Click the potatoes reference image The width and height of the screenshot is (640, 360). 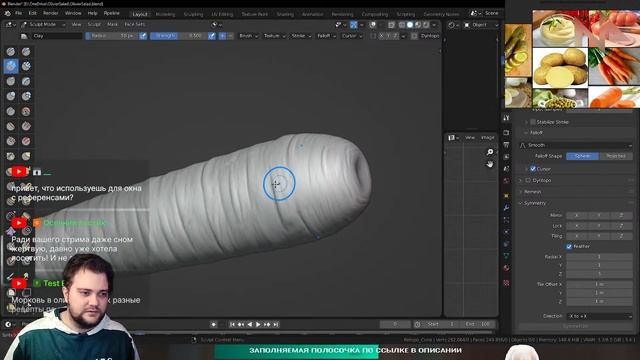pos(560,67)
